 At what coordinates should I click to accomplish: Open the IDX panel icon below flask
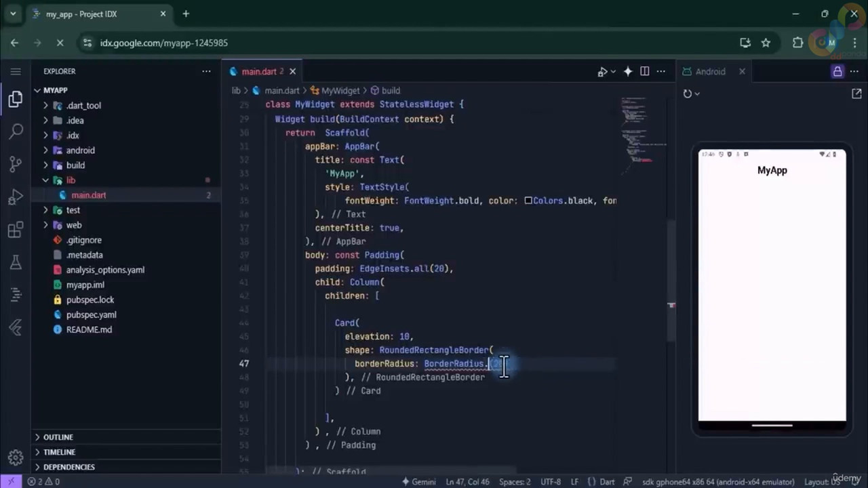[x=16, y=295]
